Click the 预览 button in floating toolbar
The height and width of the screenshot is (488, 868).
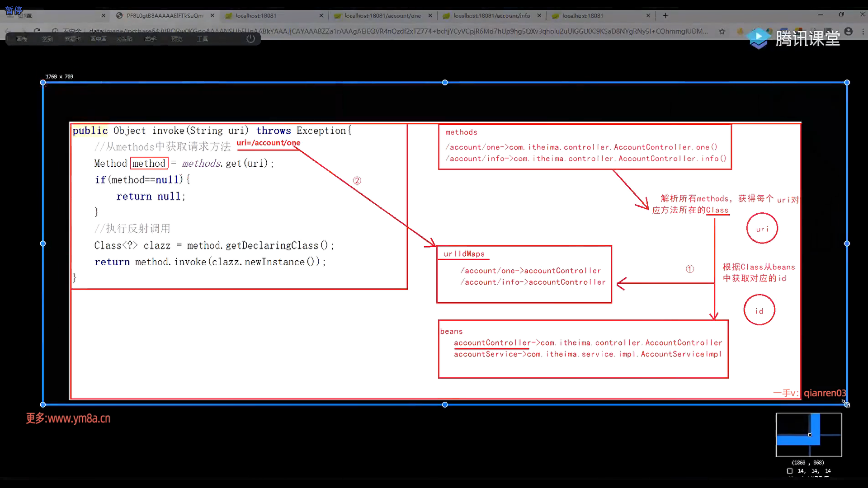176,39
